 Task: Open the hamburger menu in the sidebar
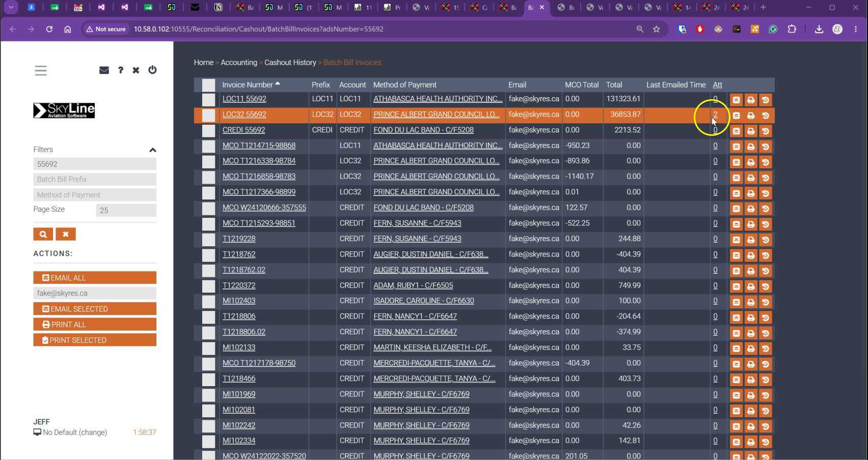(x=41, y=71)
